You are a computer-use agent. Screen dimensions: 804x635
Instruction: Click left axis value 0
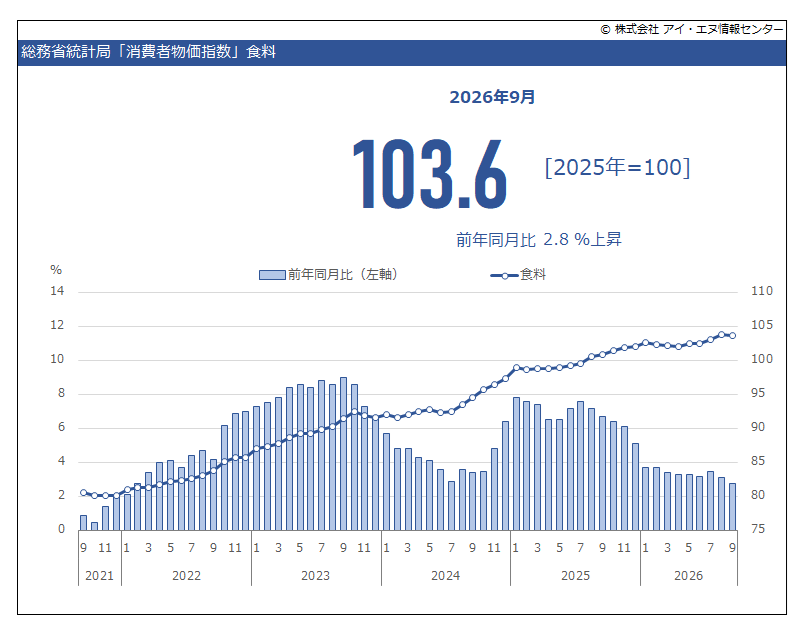pos(62,529)
